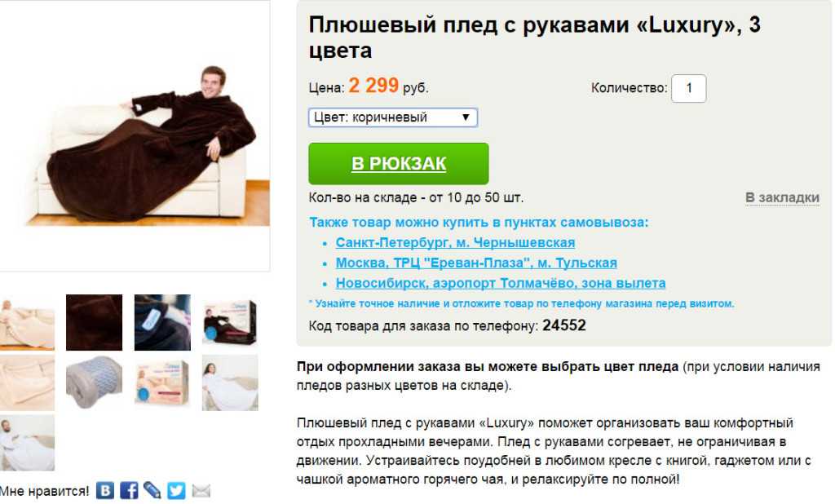Open the Новосибирск, аэропорт Толмачёво pickup link
Viewport: 835px width, 504px height.
click(x=500, y=283)
